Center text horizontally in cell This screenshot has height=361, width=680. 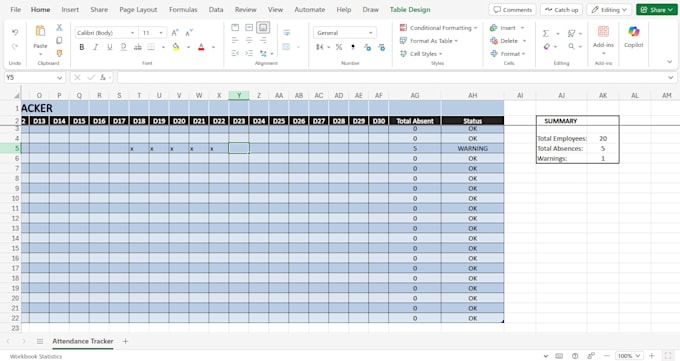coord(249,40)
